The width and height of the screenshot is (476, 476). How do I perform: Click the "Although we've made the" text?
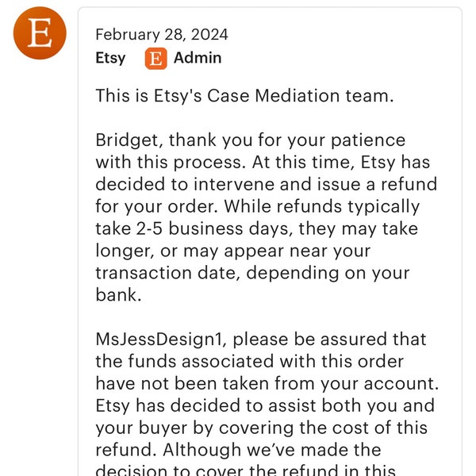tap(272, 450)
